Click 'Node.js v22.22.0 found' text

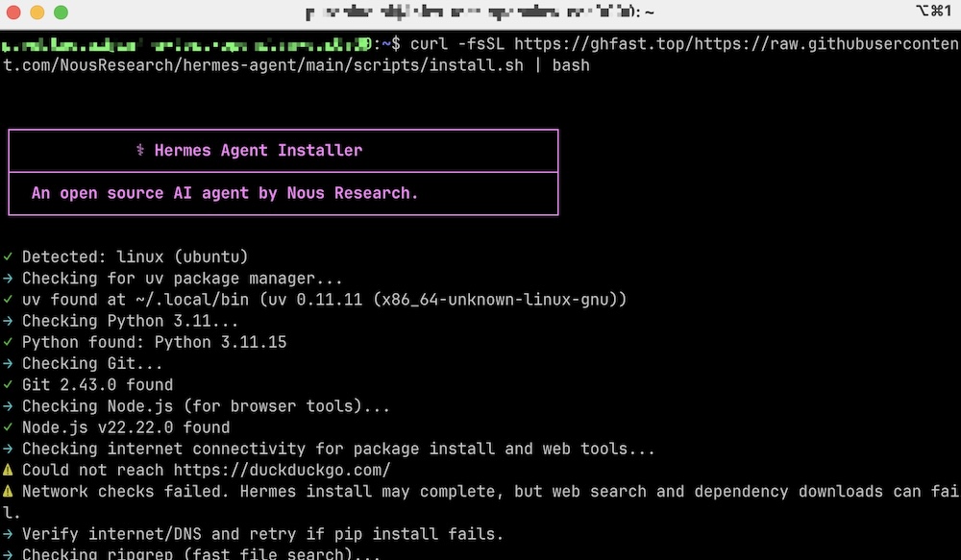[126, 427]
